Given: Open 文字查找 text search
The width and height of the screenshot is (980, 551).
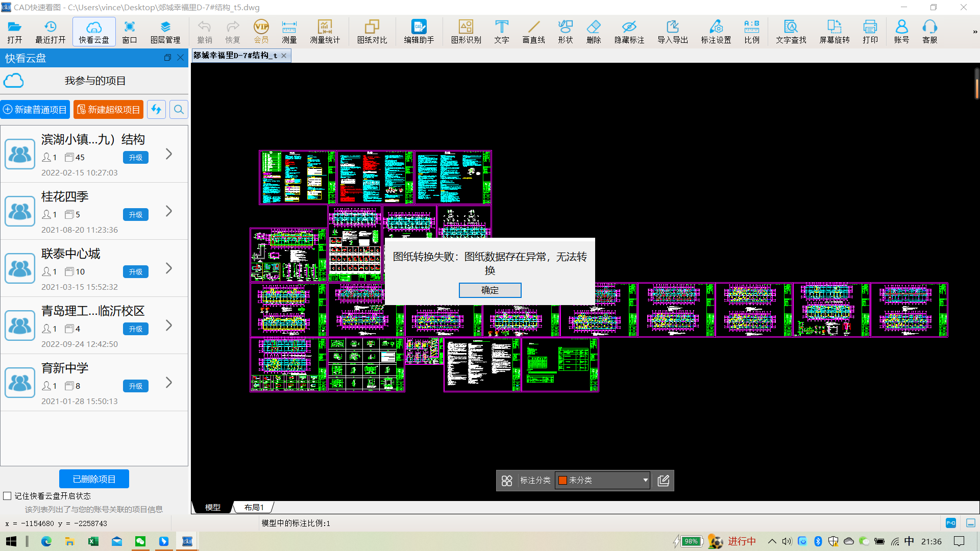Looking at the screenshot, I should pyautogui.click(x=791, y=32).
